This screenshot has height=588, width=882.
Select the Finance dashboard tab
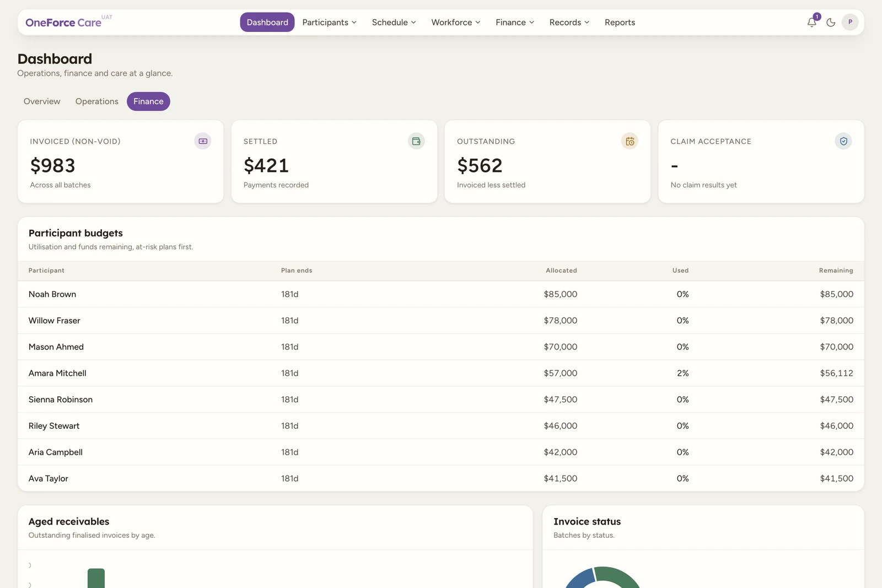click(x=148, y=101)
